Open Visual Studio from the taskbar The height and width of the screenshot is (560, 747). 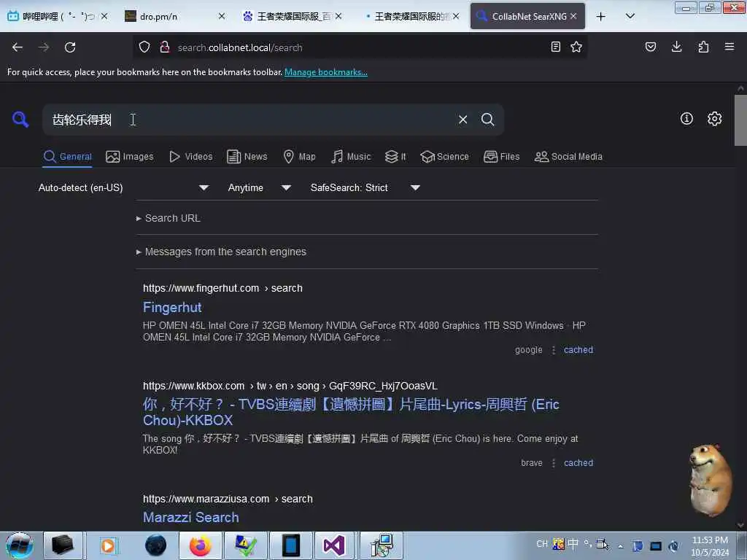point(334,545)
